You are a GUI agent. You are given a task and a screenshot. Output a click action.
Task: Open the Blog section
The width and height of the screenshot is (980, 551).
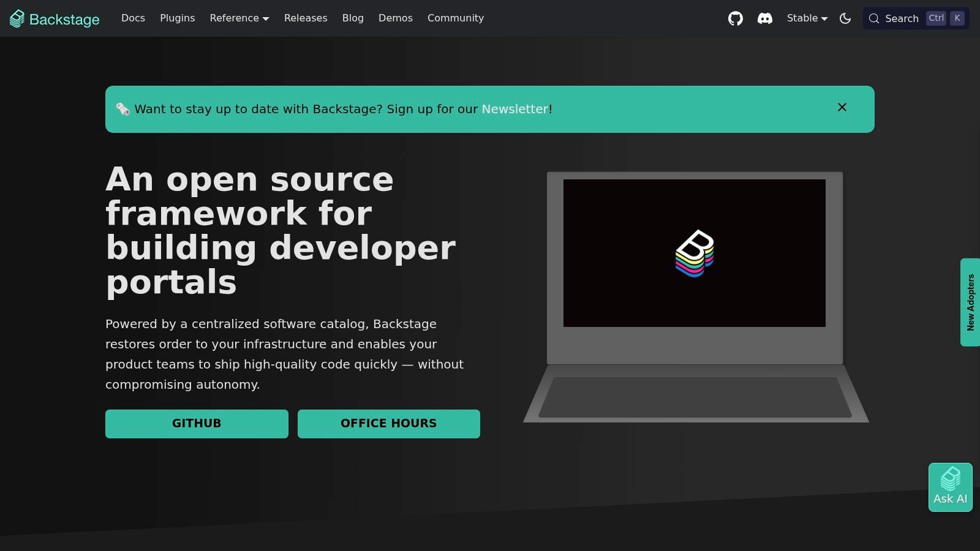point(353,18)
